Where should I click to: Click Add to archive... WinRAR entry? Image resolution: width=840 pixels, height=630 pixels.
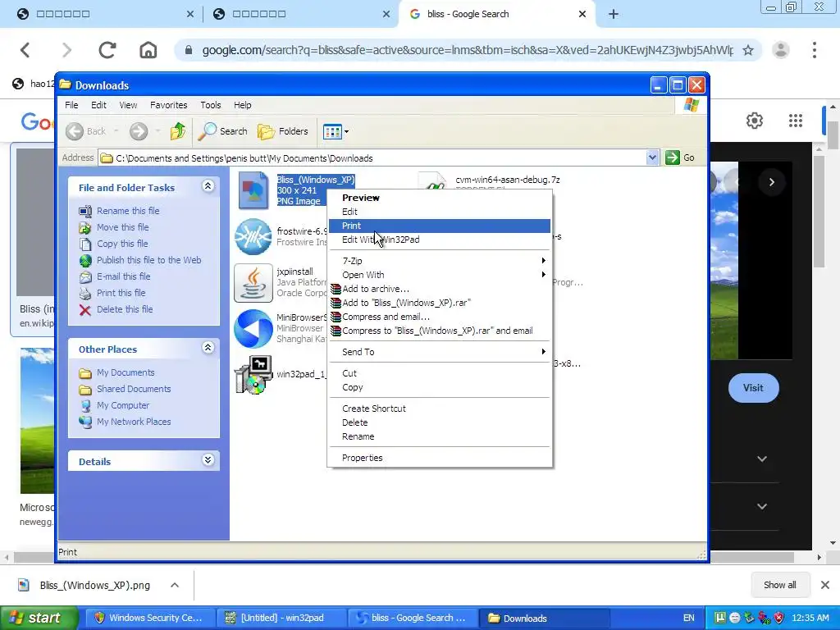pos(440,289)
